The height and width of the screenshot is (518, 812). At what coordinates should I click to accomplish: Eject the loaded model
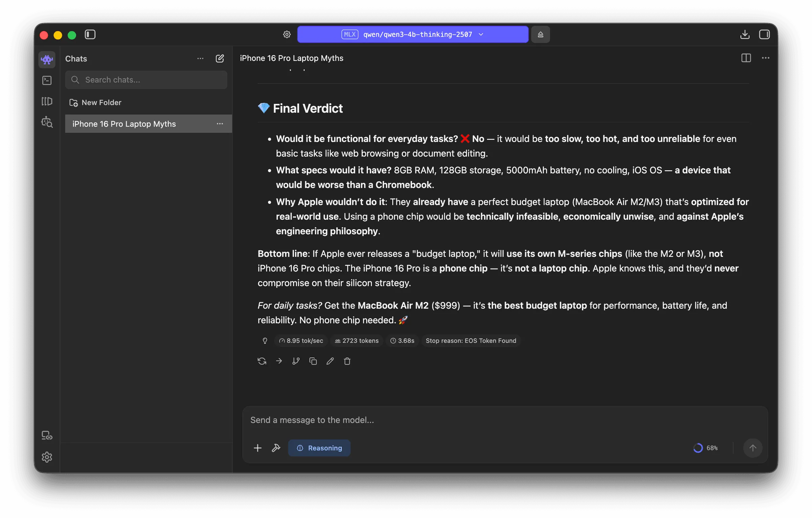click(540, 35)
